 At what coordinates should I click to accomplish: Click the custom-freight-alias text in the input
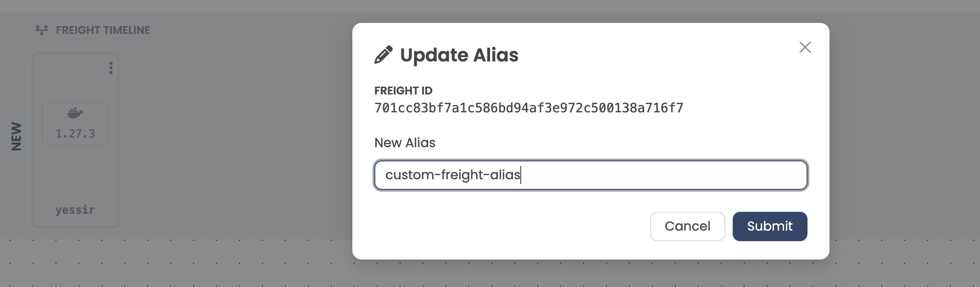(x=453, y=175)
